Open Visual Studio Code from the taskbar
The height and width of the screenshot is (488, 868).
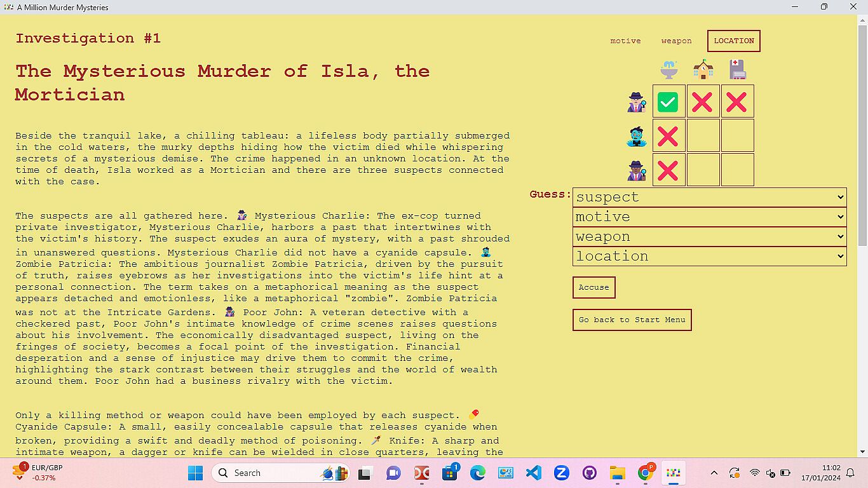click(x=533, y=473)
